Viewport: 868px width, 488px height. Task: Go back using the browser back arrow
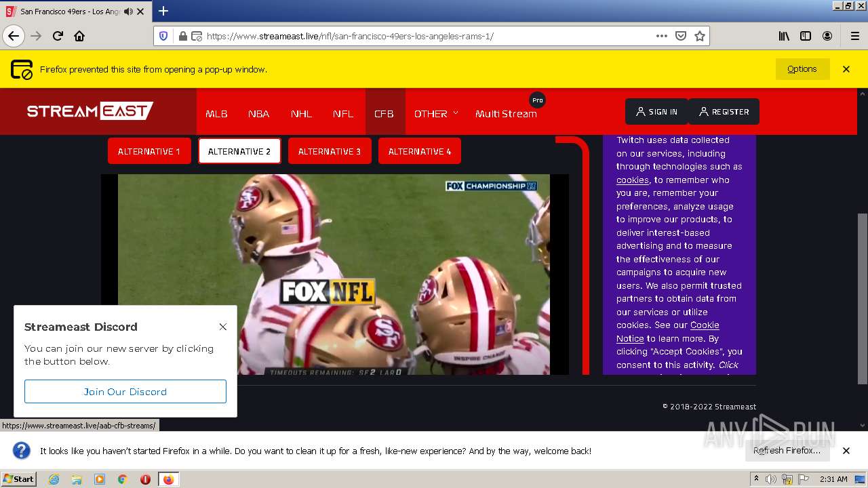point(14,36)
